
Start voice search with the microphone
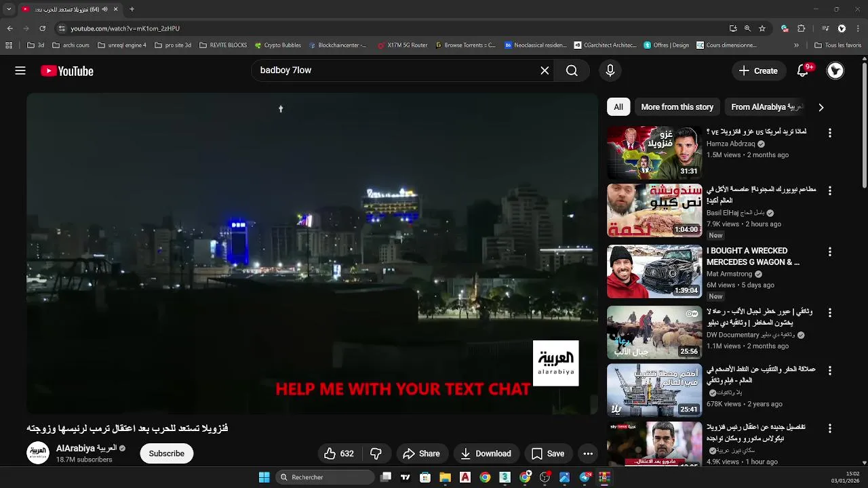click(x=610, y=70)
